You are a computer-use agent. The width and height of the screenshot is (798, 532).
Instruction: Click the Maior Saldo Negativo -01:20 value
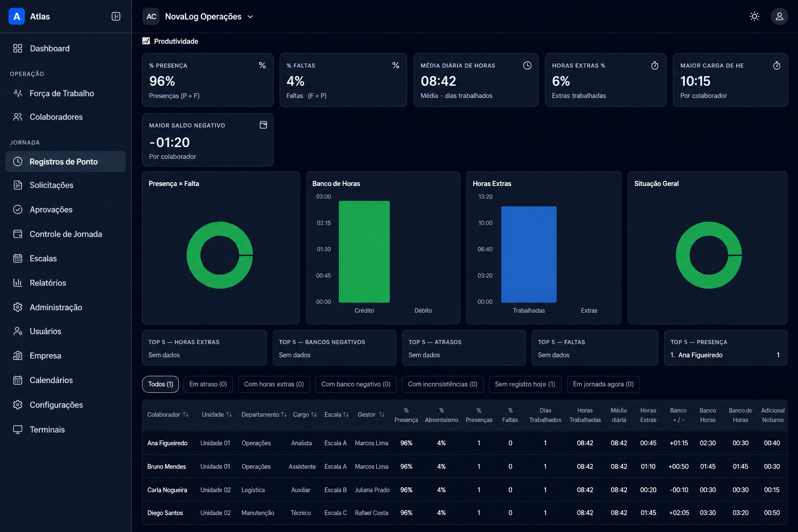point(169,142)
